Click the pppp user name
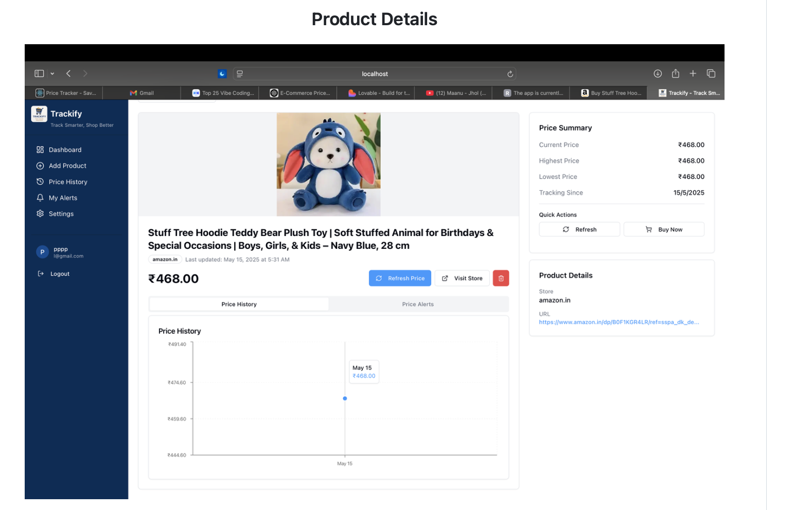Image resolution: width=812 pixels, height=510 pixels. click(61, 249)
